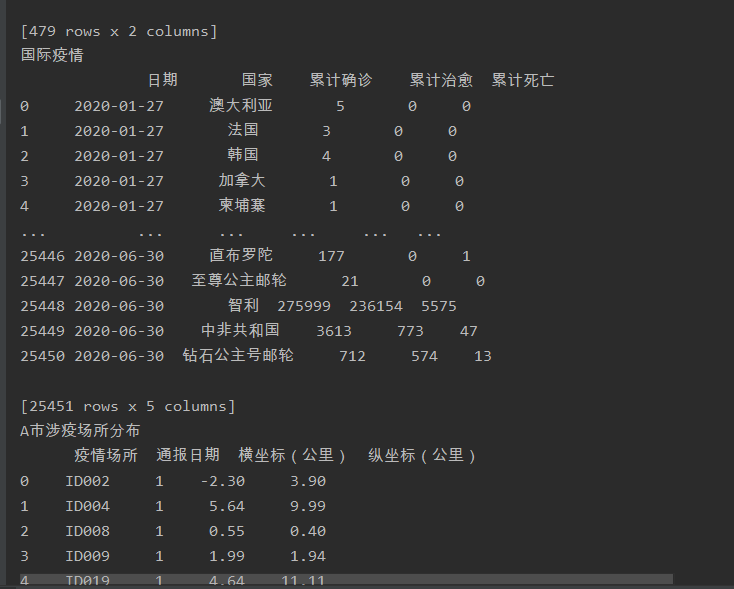
Task: Select the site ID 'ID009'
Action: pos(88,556)
